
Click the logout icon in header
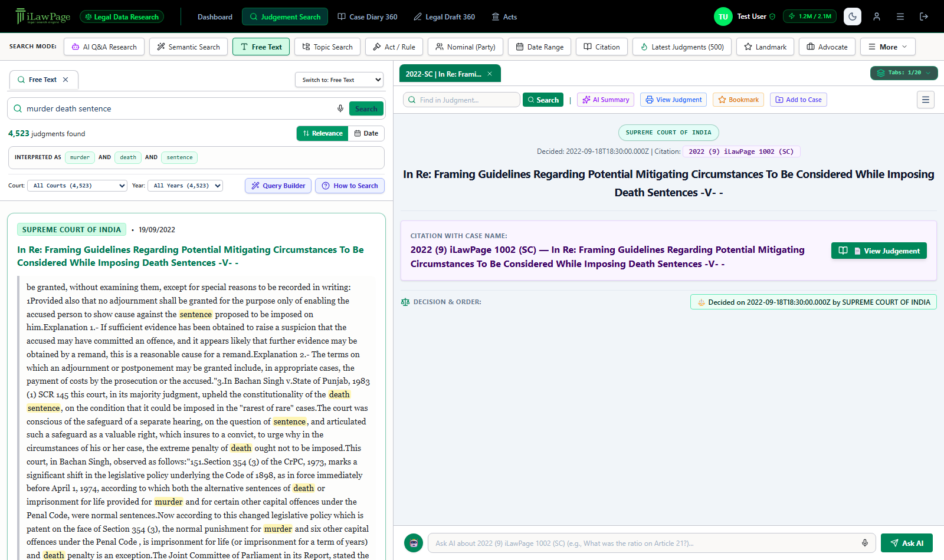point(924,17)
